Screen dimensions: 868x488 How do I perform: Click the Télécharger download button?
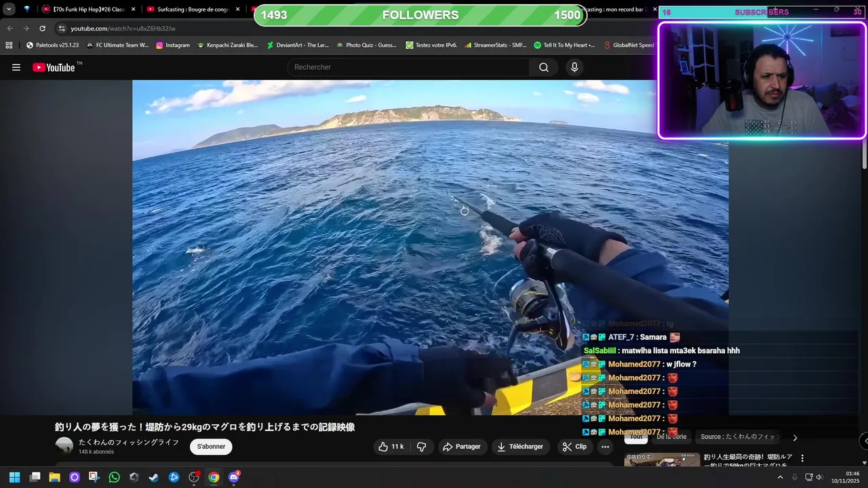pyautogui.click(x=520, y=447)
